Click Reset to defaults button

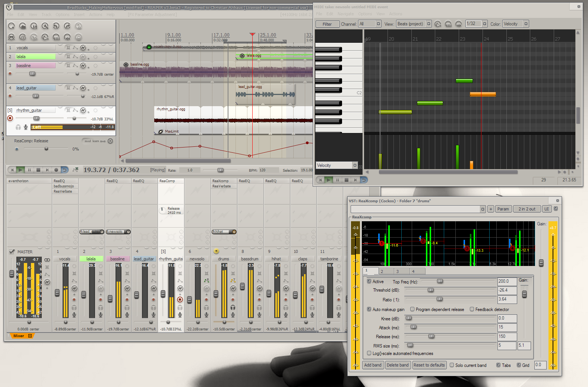coord(429,365)
